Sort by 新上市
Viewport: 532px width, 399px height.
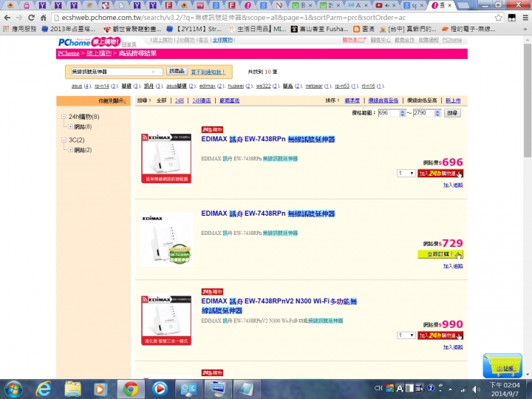pos(453,100)
